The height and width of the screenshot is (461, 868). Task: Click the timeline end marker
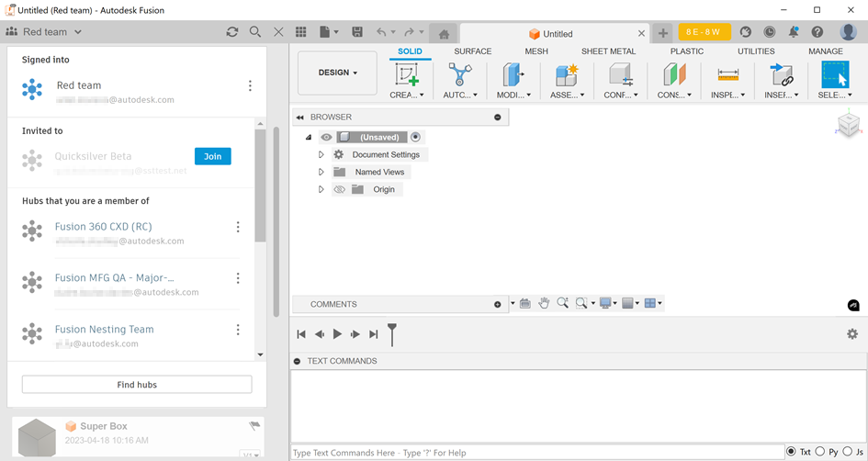[392, 335]
